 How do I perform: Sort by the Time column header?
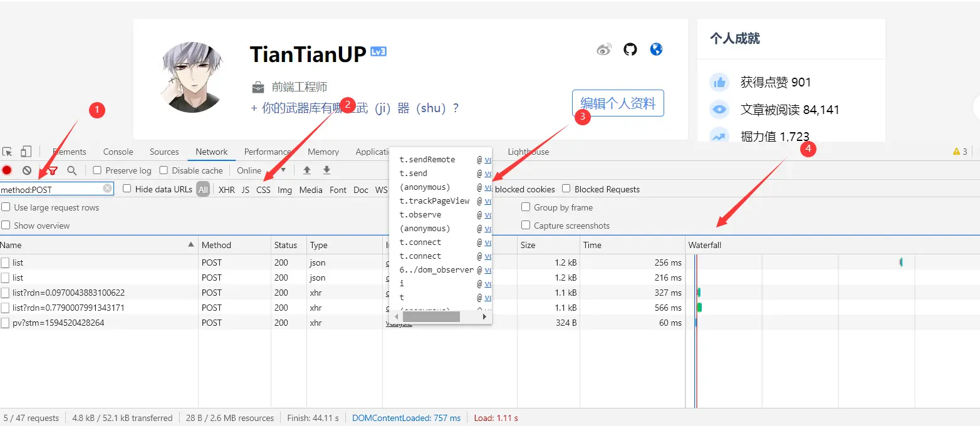[x=632, y=245]
